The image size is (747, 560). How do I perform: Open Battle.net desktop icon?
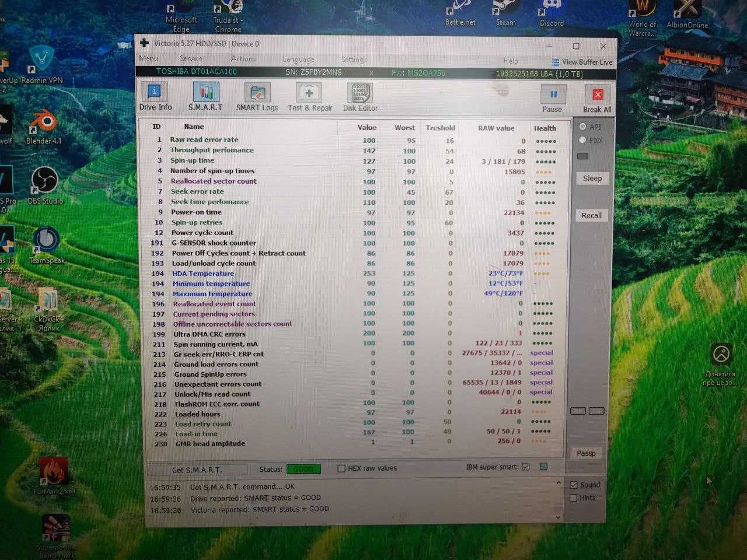click(460, 13)
